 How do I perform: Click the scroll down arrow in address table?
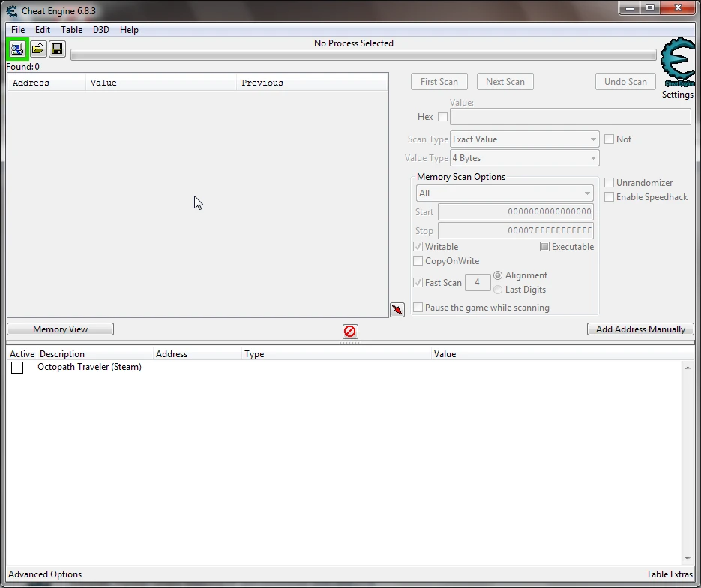688,559
